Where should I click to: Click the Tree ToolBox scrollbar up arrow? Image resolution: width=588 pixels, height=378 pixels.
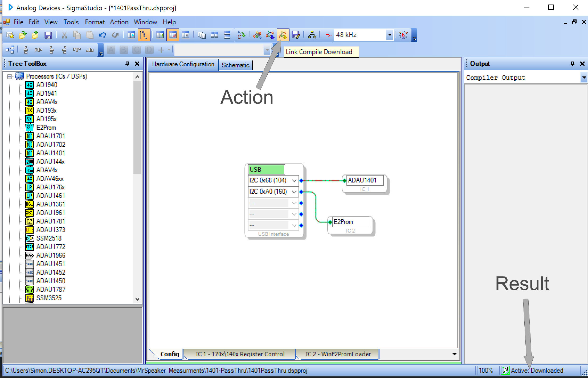[x=137, y=77]
